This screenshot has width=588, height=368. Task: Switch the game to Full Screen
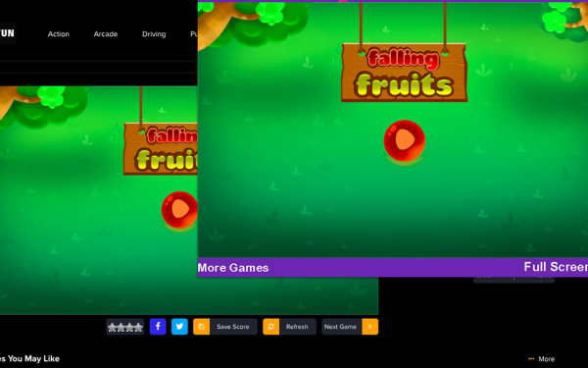tap(556, 267)
